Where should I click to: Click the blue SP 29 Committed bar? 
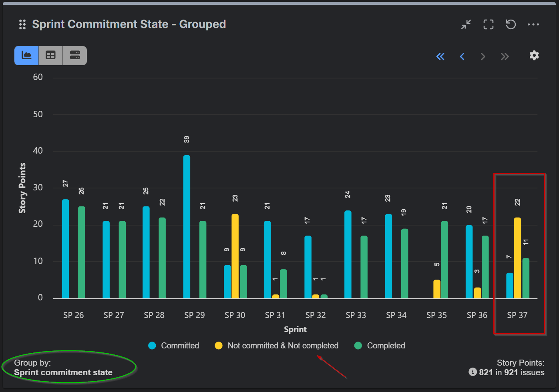tap(187, 227)
